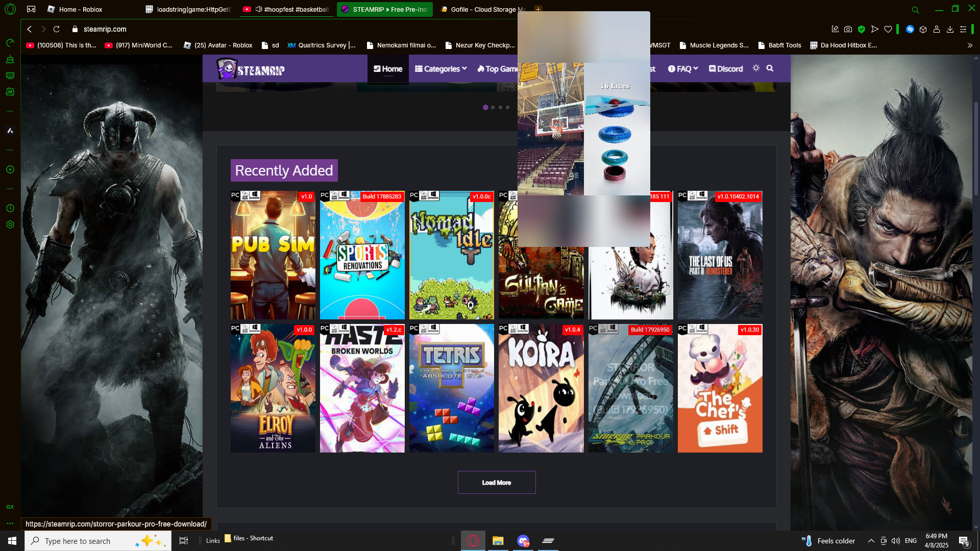The width and height of the screenshot is (980, 551).
Task: Toggle the site light/dark theme icon
Action: click(756, 68)
